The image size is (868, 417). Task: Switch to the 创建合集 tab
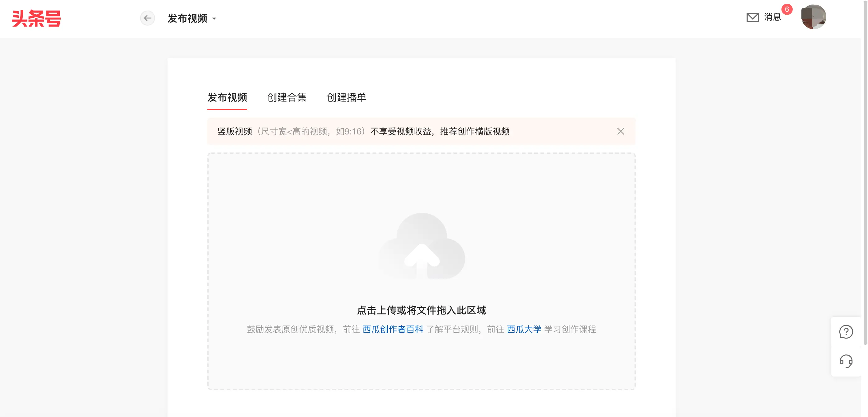point(287,98)
